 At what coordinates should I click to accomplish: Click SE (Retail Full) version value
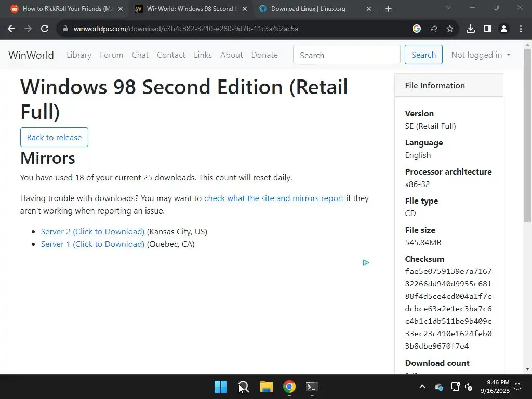tap(431, 126)
